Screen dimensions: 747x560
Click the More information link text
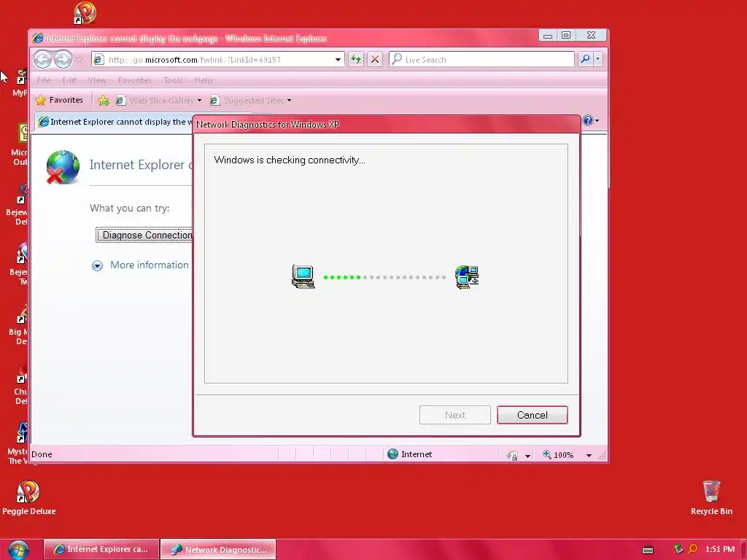pyautogui.click(x=149, y=265)
